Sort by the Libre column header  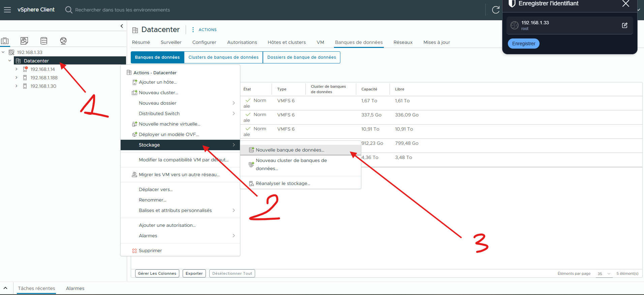tap(400, 89)
